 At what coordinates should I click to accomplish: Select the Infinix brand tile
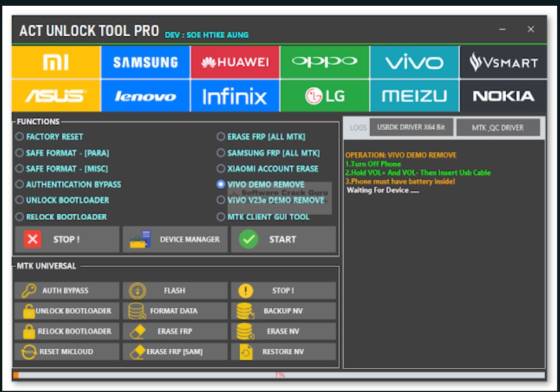pyautogui.click(x=235, y=96)
